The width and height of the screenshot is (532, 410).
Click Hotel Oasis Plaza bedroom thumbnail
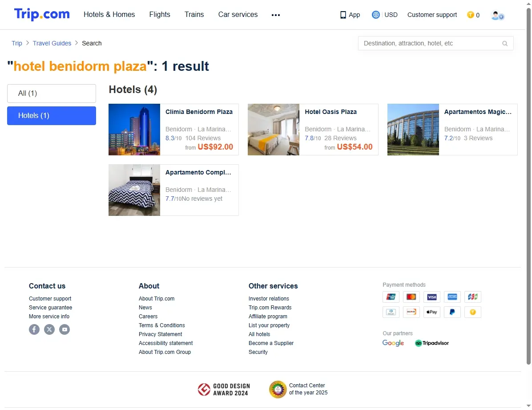point(274,130)
